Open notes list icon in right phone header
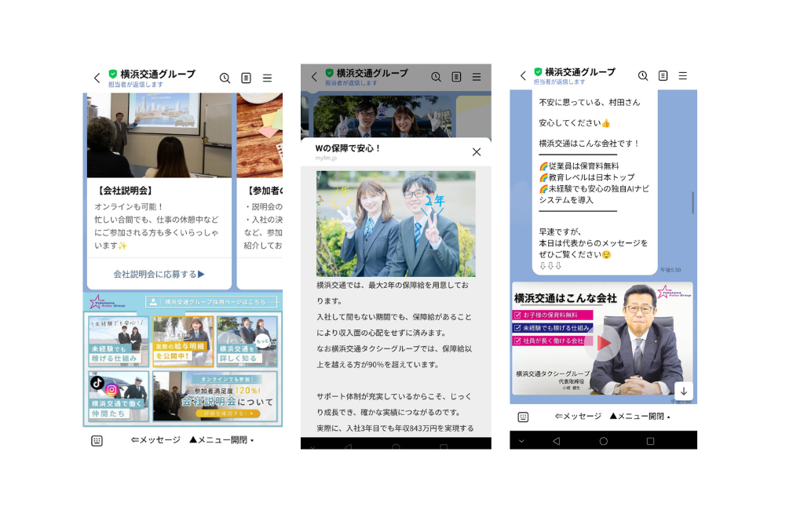 point(663,76)
